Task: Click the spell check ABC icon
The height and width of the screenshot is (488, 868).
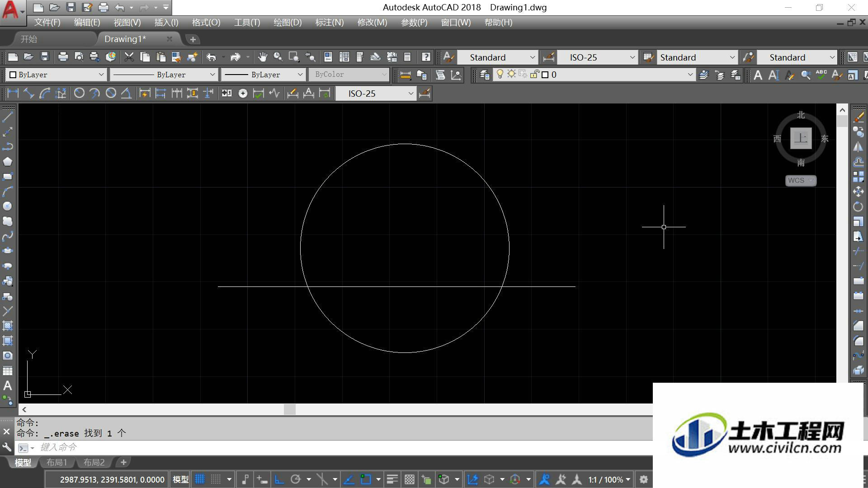Action: point(821,75)
